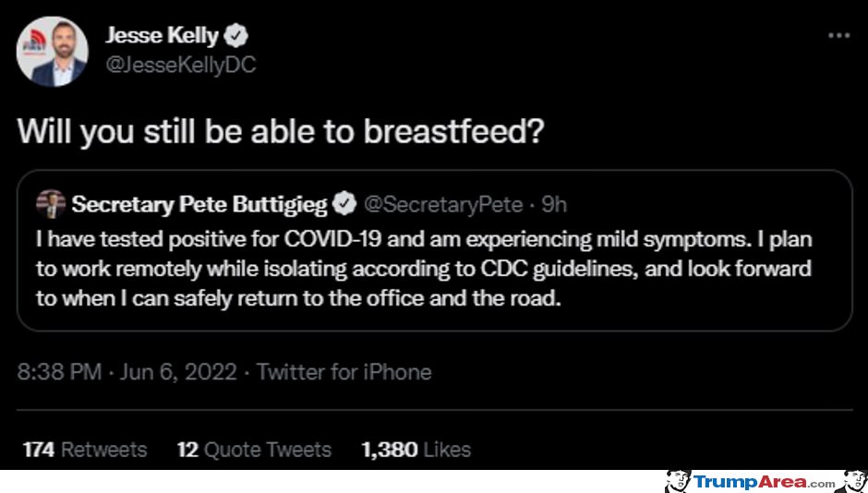View the 1,380 Likes list
Viewport: 868px width, 493px height.
click(416, 450)
